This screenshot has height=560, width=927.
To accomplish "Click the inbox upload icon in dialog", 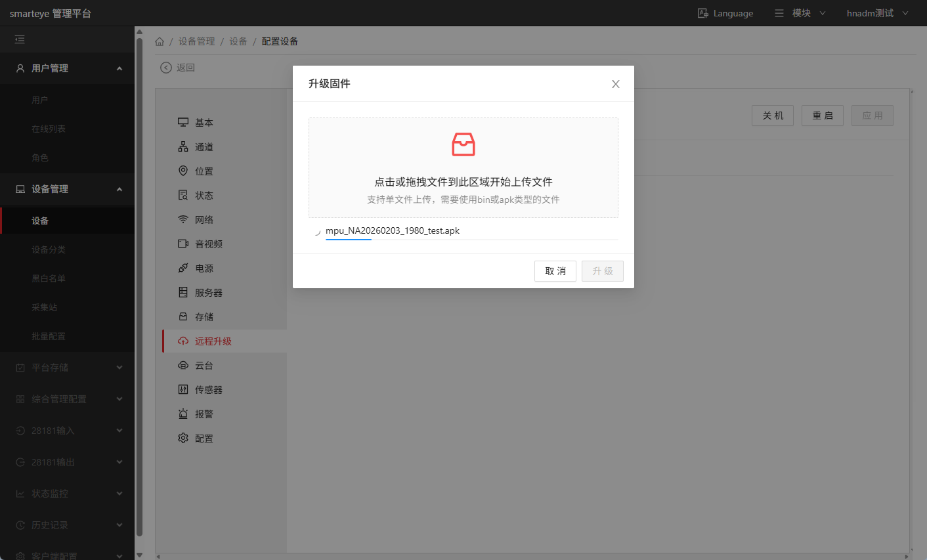I will click(x=463, y=144).
